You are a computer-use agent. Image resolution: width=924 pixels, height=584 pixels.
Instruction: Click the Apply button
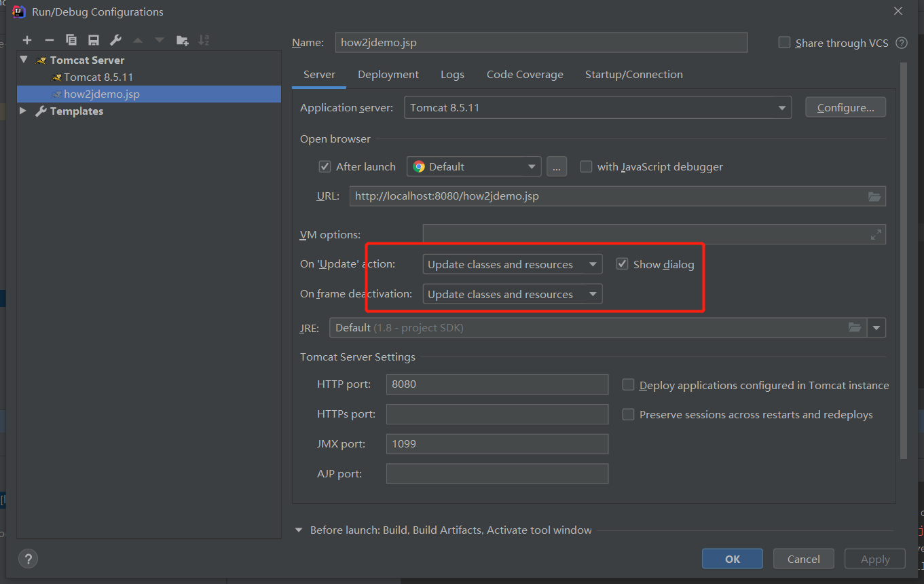(x=875, y=559)
